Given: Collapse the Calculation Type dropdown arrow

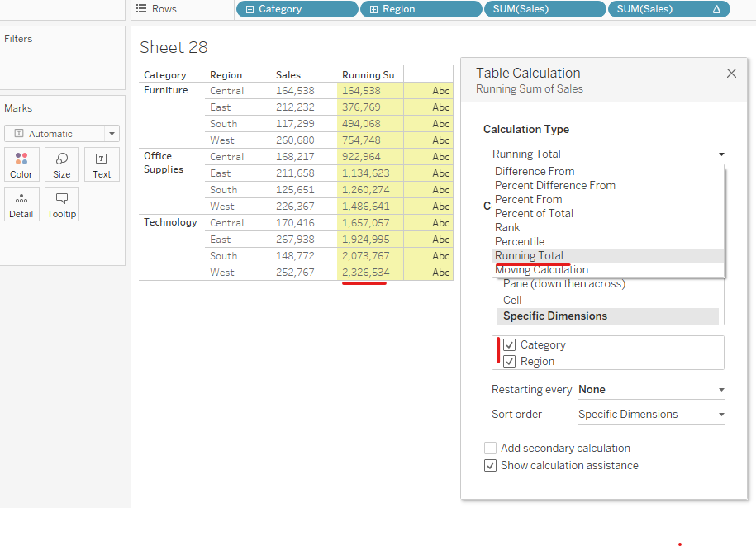Looking at the screenshot, I should click(x=721, y=154).
